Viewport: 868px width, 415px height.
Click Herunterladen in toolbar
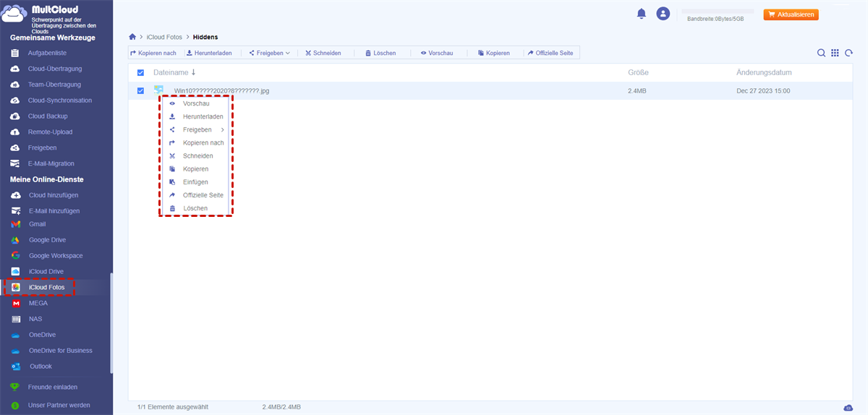tap(209, 53)
